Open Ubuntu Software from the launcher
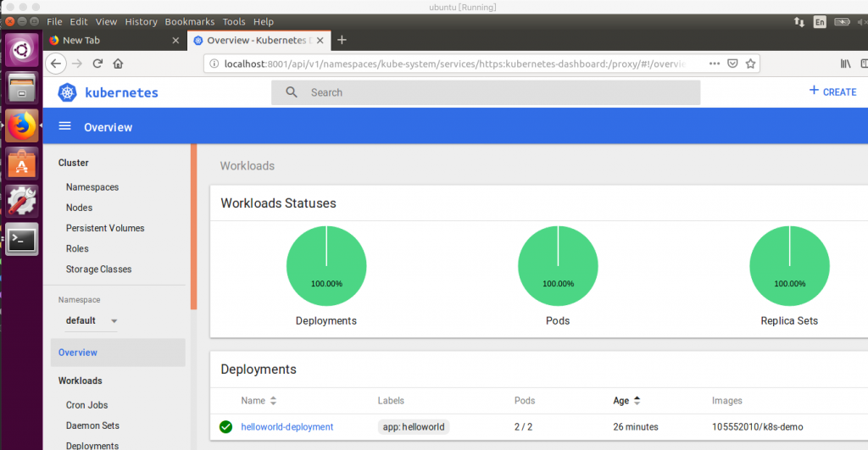The height and width of the screenshot is (450, 868). [x=21, y=164]
